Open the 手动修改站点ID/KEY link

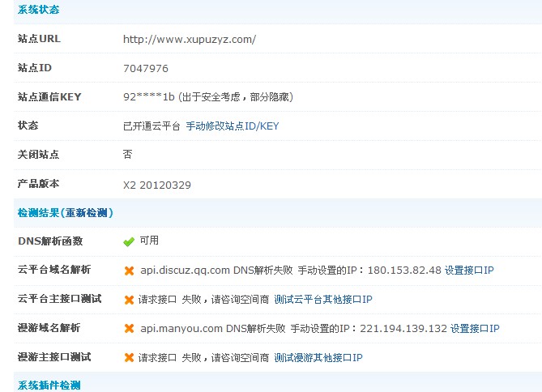pyautogui.click(x=233, y=126)
